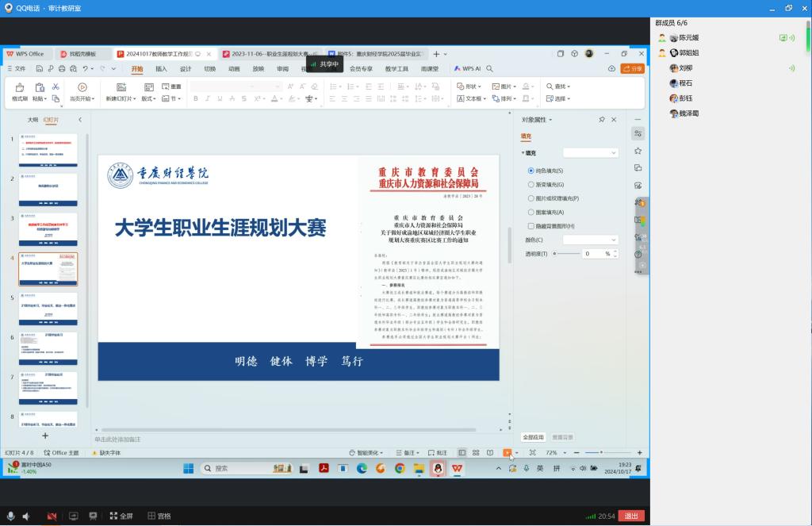Image resolution: width=812 pixels, height=526 pixels.
Task: Open the 图片 picture dropdown
Action: pos(504,86)
